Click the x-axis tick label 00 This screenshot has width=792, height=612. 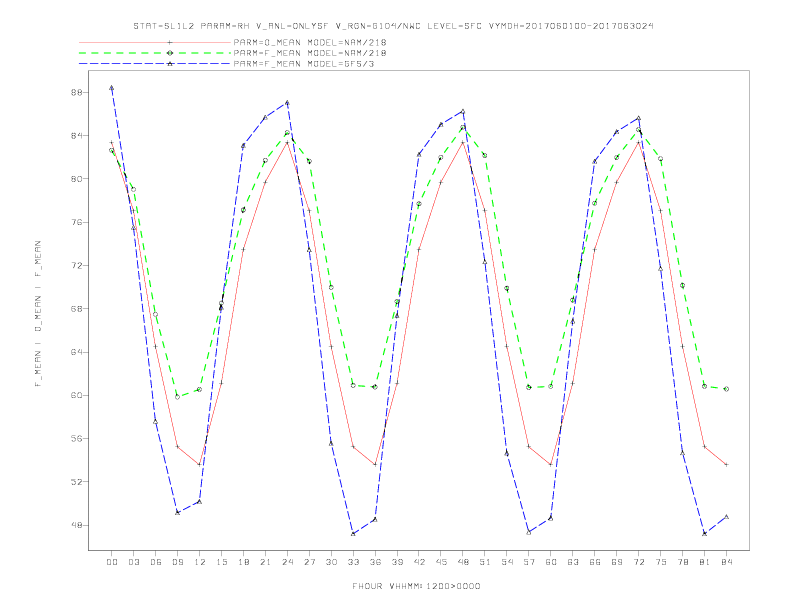[x=112, y=562]
